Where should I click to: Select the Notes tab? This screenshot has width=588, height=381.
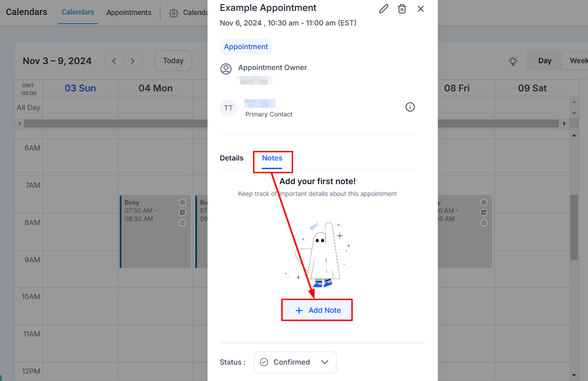[x=272, y=158]
